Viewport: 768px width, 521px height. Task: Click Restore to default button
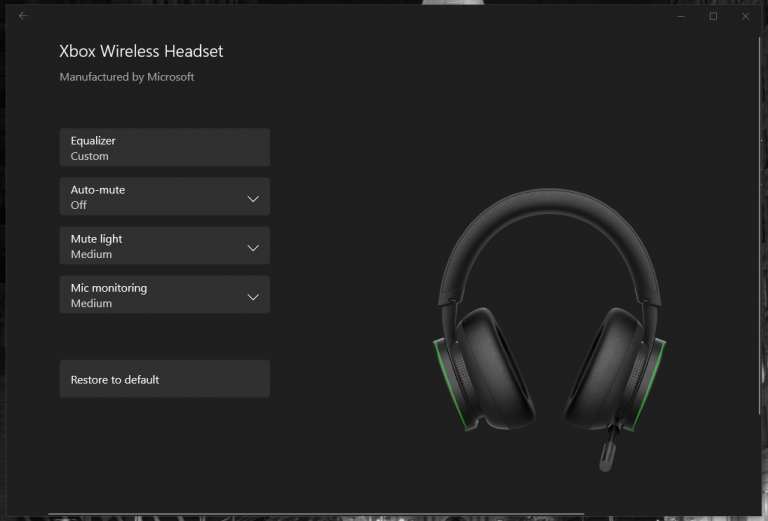coord(165,379)
